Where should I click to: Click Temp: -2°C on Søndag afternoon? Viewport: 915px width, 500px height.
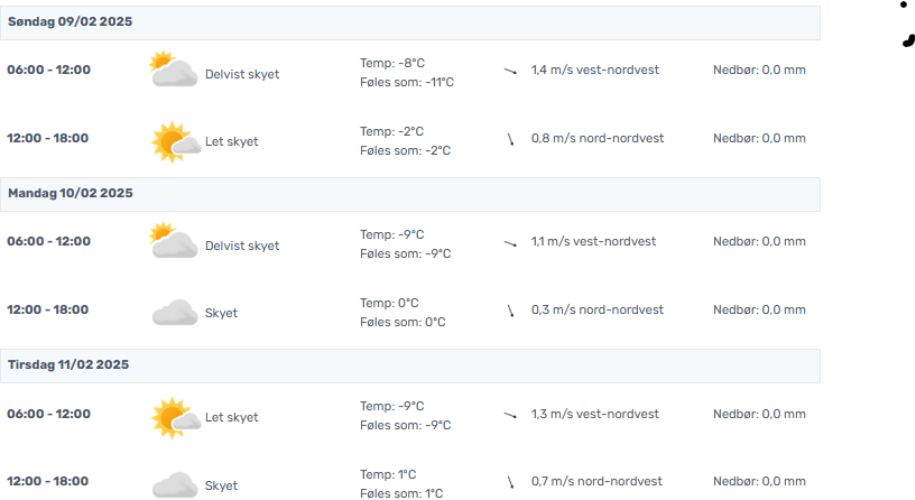click(392, 131)
